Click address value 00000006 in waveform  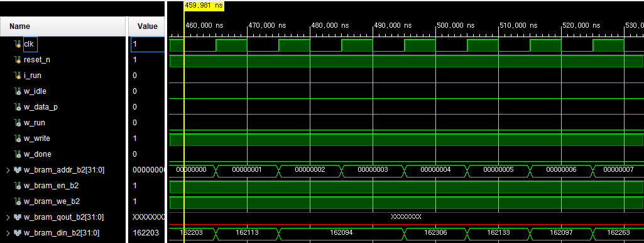pos(561,170)
